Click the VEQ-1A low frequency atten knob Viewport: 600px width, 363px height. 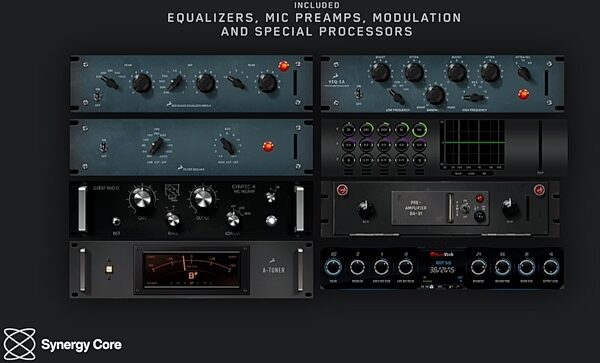(414, 72)
